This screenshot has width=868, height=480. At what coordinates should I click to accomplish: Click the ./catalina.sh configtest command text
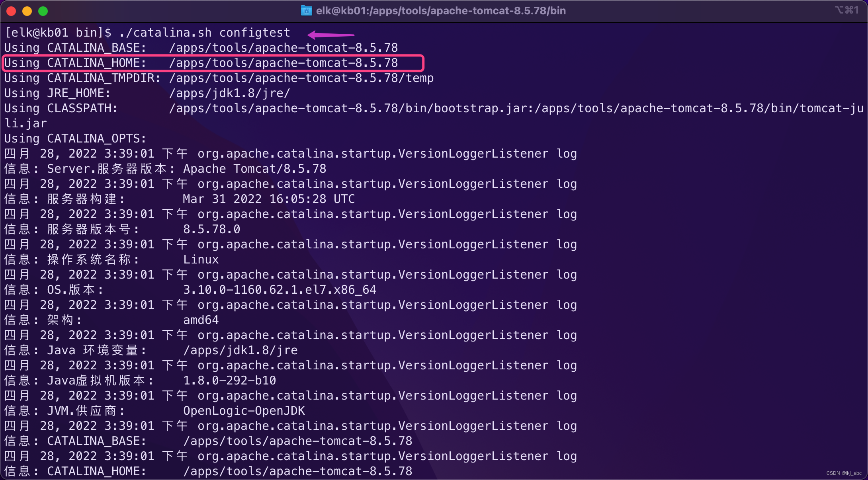point(204,33)
